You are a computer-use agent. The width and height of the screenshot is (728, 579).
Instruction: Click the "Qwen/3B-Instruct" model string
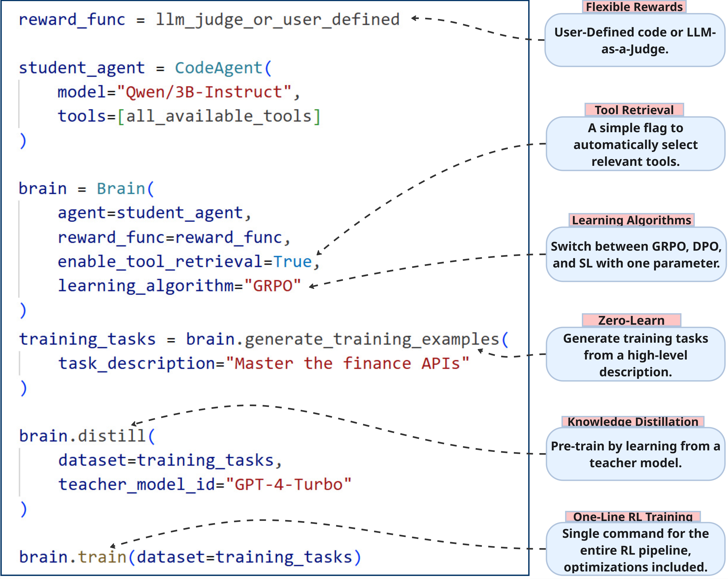tap(204, 92)
